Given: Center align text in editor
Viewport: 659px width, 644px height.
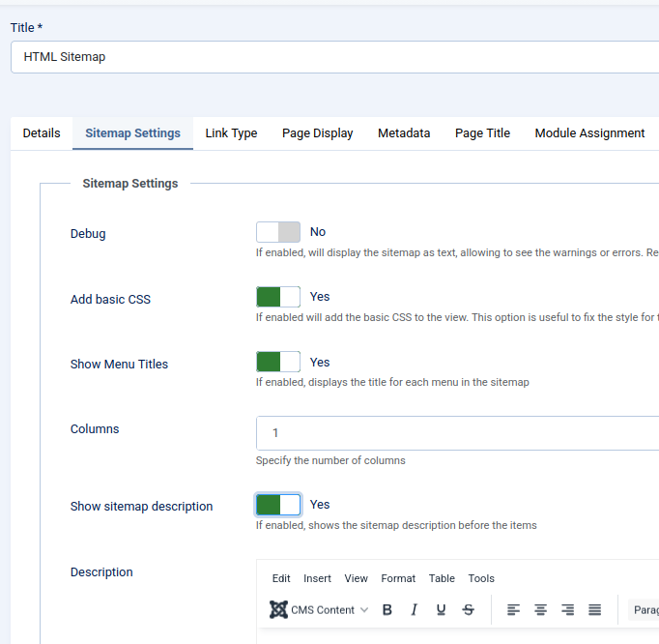Looking at the screenshot, I should pyautogui.click(x=540, y=609).
